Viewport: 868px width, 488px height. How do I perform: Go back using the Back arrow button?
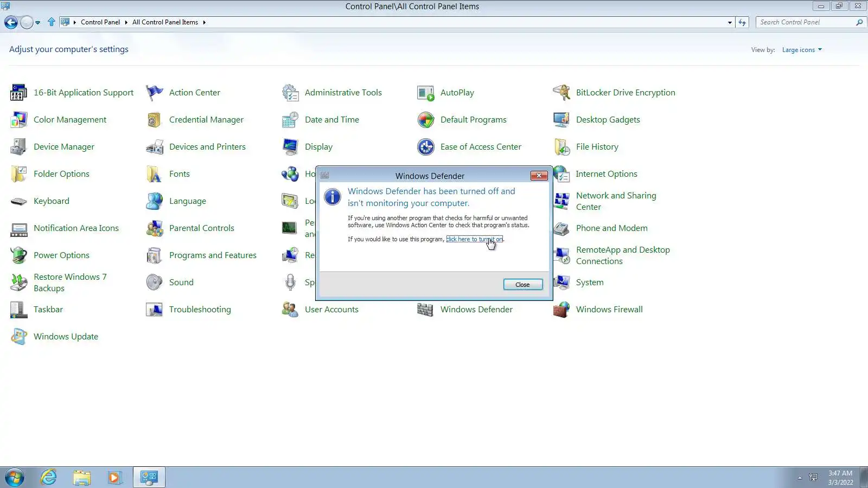point(11,22)
